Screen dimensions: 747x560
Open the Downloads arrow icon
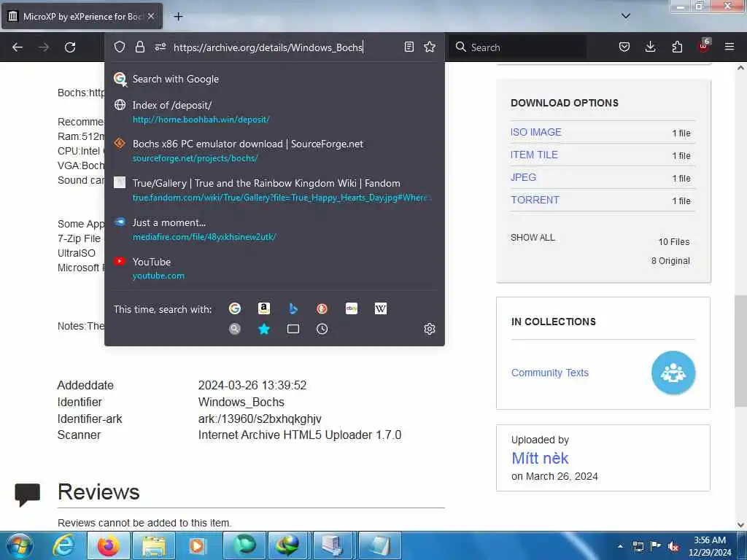650,47
